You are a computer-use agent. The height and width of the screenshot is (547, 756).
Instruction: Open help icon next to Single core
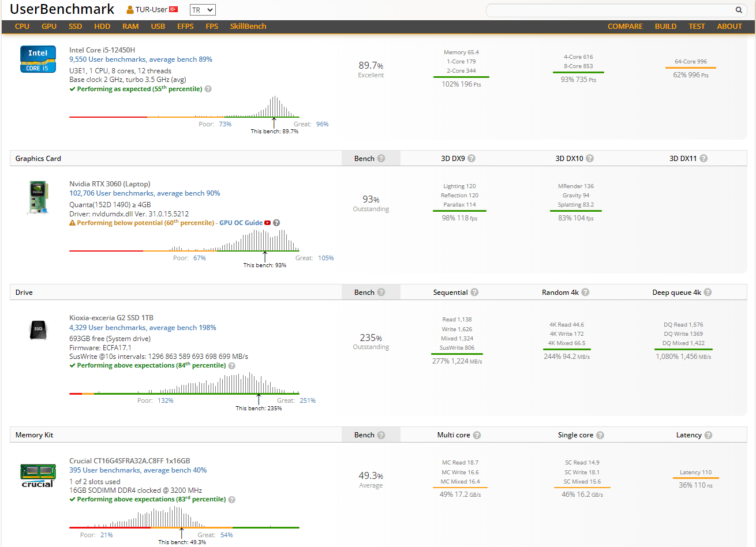click(600, 435)
